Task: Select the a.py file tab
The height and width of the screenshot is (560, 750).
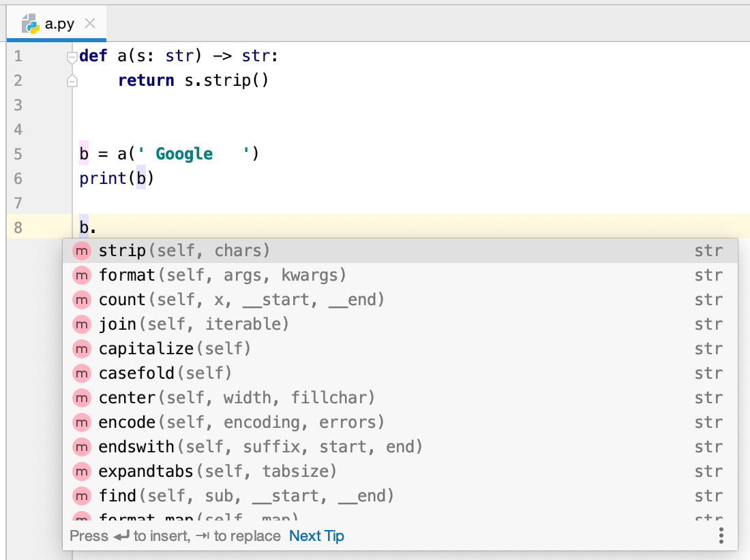Action: [58, 25]
